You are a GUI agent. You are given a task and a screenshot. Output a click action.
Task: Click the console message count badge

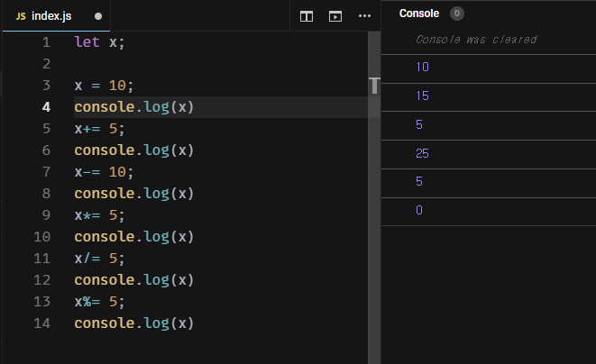(457, 14)
